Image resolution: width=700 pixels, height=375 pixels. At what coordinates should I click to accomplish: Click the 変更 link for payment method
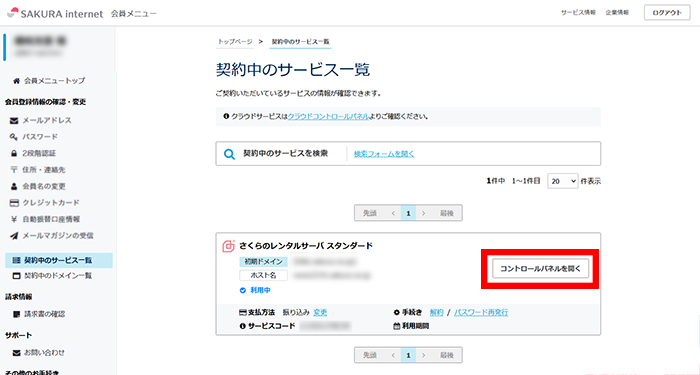coord(320,312)
